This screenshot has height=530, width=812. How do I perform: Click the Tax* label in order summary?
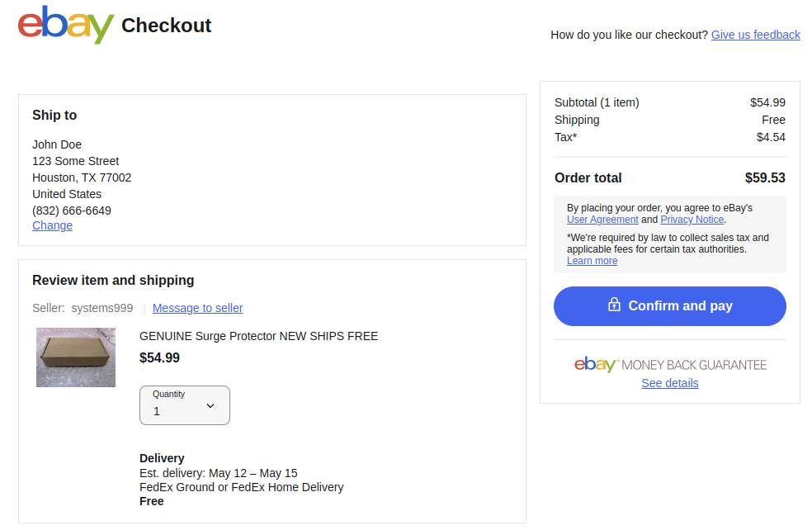click(x=565, y=137)
